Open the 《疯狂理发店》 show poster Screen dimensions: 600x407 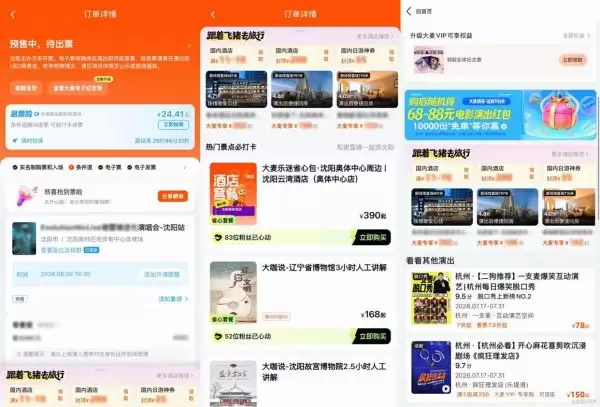pos(431,367)
